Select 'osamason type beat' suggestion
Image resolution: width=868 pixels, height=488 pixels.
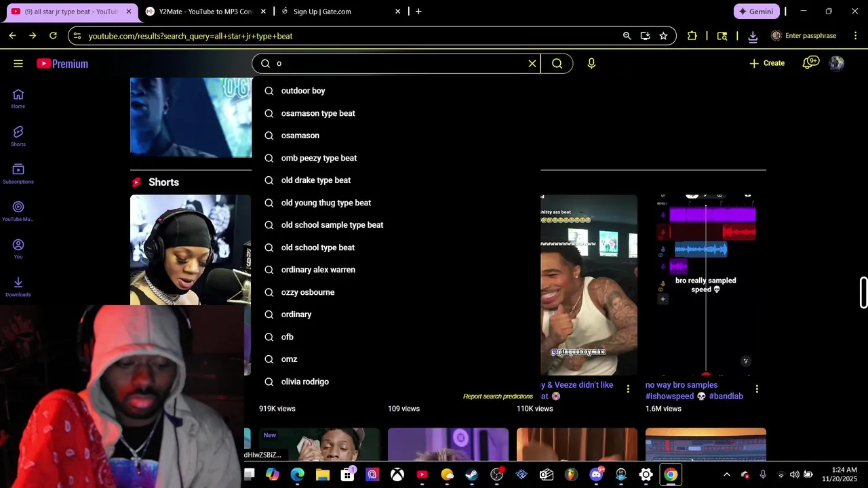(x=396, y=113)
